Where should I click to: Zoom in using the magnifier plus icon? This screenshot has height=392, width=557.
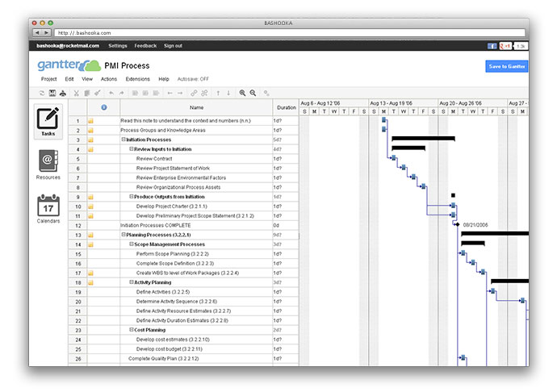(242, 93)
